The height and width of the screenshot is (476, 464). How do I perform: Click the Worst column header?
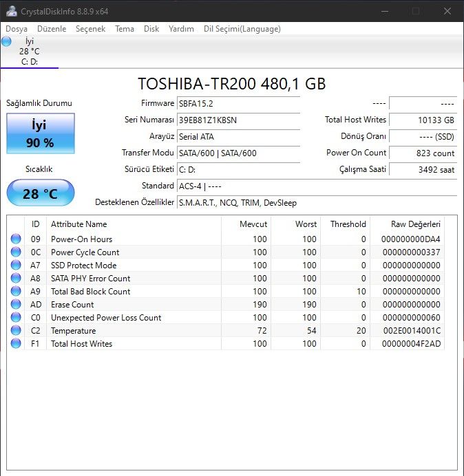[x=295, y=224]
